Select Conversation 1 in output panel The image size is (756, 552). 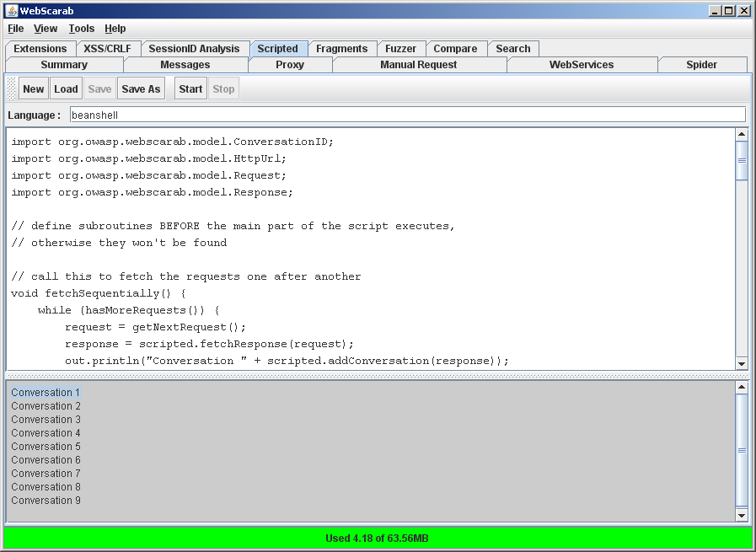pyautogui.click(x=46, y=393)
